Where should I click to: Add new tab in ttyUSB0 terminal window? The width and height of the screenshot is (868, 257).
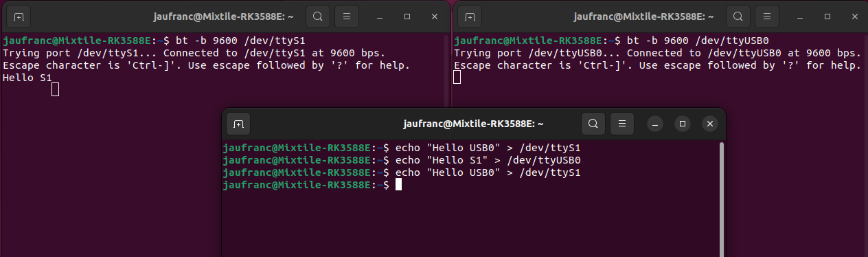click(x=470, y=16)
